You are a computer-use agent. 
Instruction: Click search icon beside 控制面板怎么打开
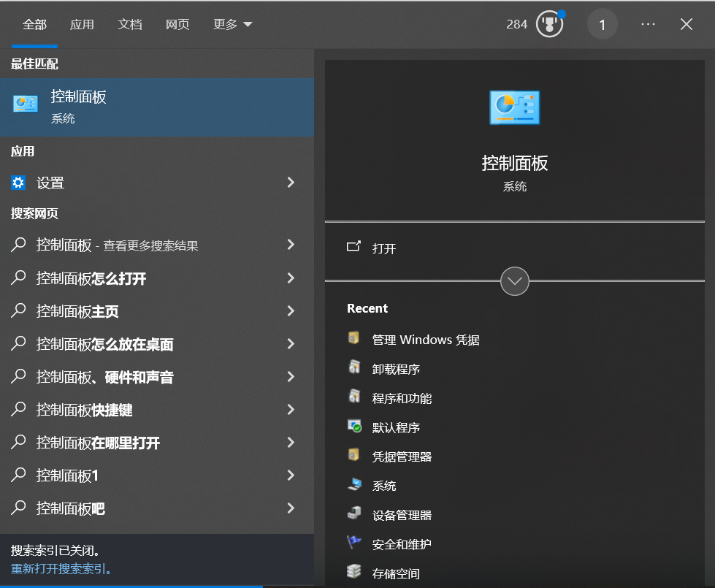[x=18, y=278]
